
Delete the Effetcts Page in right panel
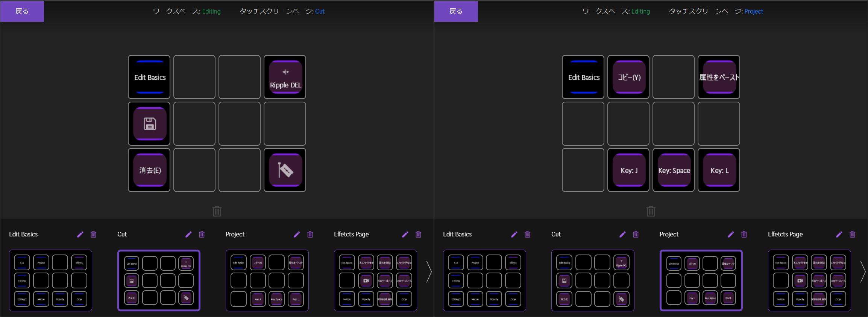pos(853,235)
